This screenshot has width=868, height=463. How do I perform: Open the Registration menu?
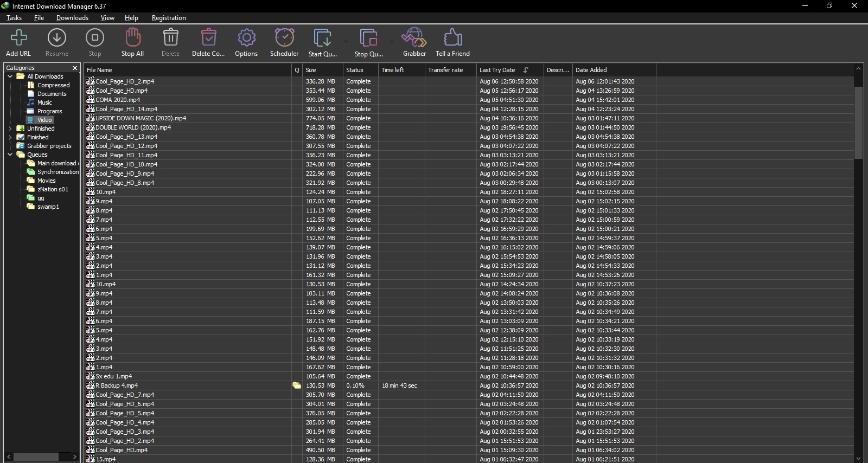[169, 18]
